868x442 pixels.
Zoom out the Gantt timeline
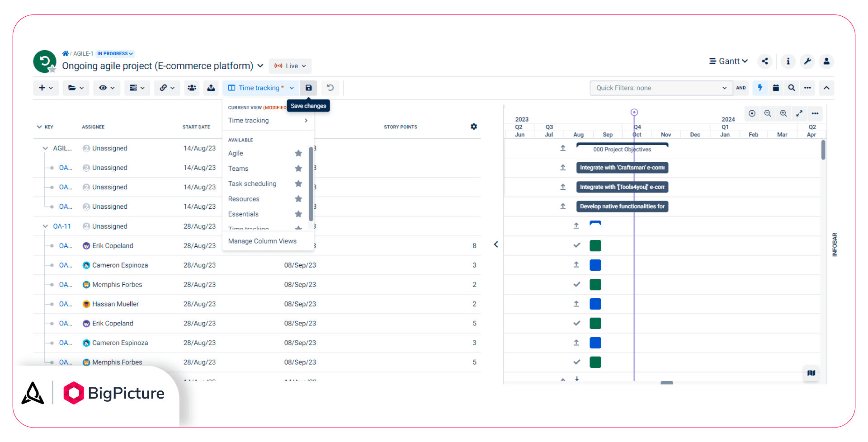pyautogui.click(x=768, y=113)
